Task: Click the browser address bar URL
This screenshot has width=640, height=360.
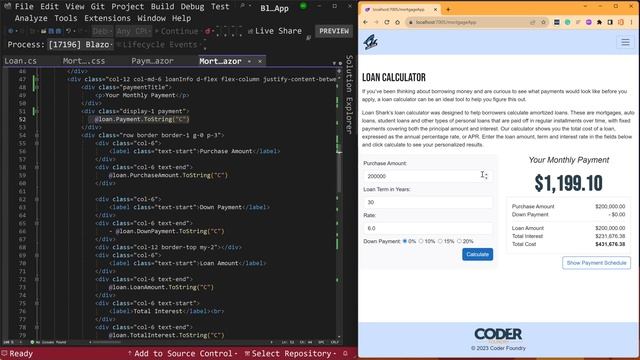Action: click(446, 22)
